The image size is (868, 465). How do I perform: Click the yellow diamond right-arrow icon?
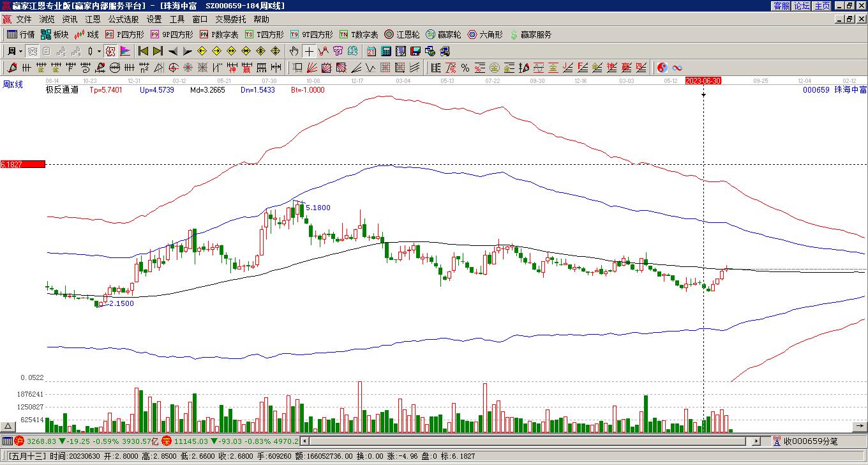(x=217, y=51)
